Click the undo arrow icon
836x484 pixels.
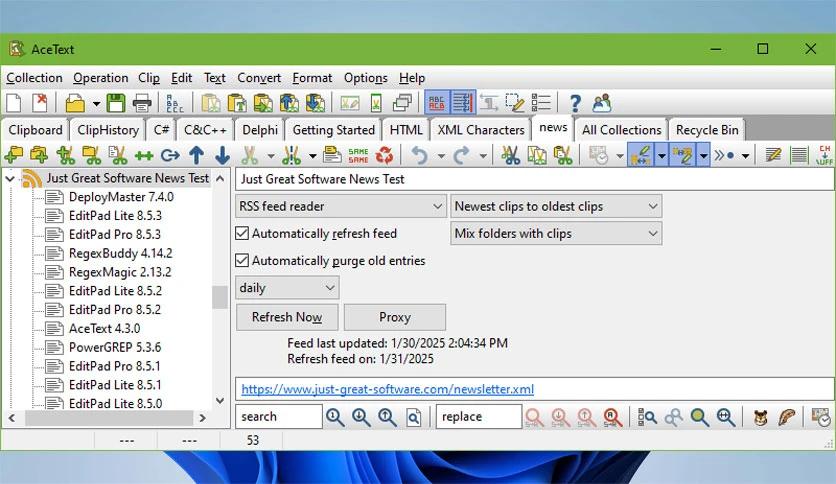coord(420,155)
